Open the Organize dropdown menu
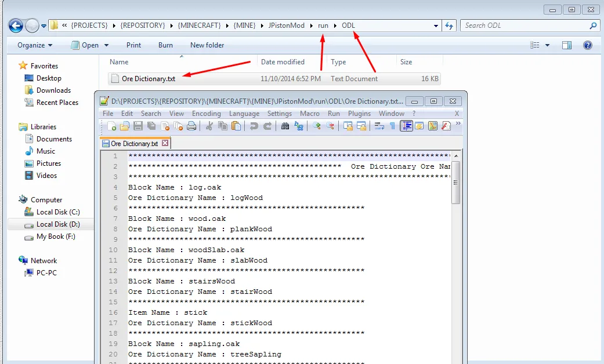The image size is (604, 364). point(34,45)
